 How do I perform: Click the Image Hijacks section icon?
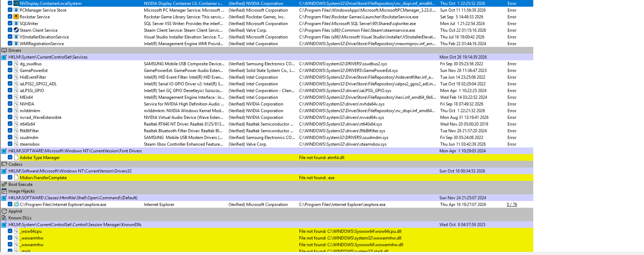pyautogui.click(x=4, y=191)
